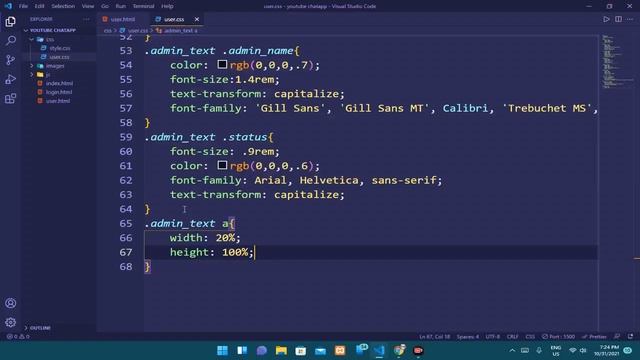Change file encoding via UTF-8
Screen dimensions: 640x360
(493, 336)
